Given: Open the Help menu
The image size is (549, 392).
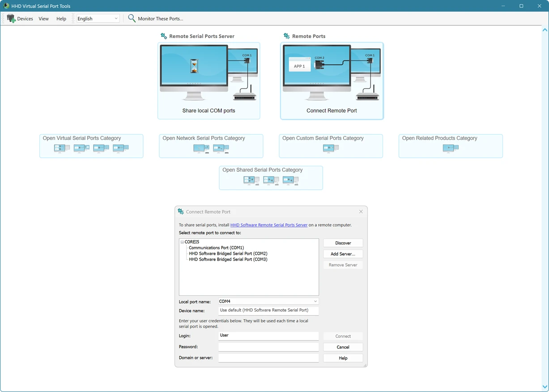Looking at the screenshot, I should click(x=61, y=19).
